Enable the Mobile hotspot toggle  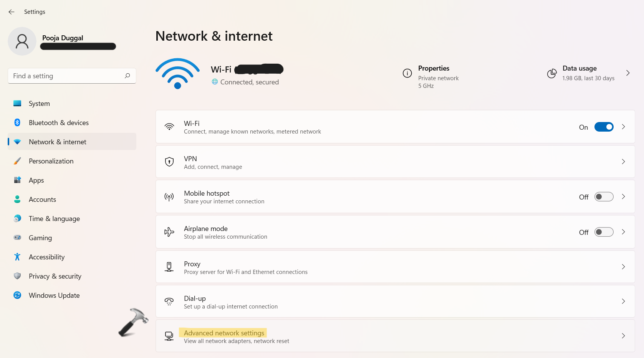coord(604,197)
